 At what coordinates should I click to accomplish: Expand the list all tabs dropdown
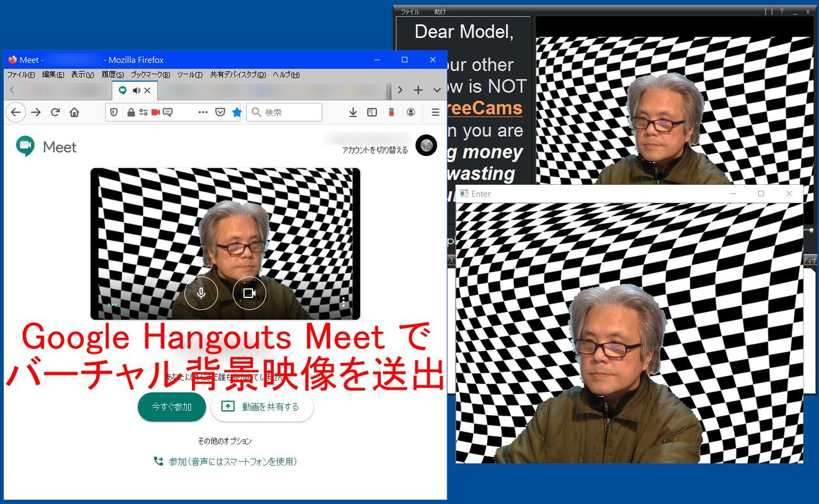coord(437,90)
